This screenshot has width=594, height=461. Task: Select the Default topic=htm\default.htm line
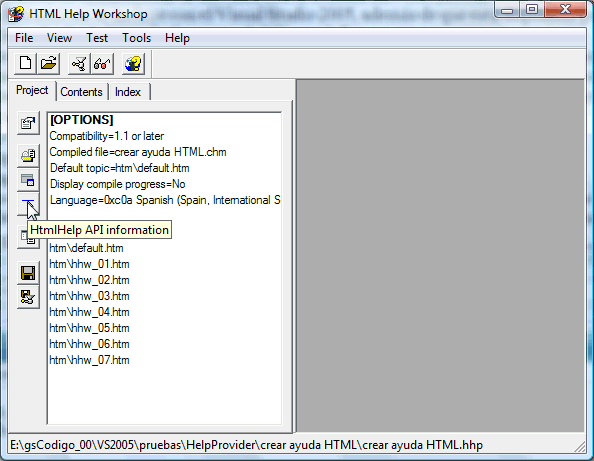119,168
